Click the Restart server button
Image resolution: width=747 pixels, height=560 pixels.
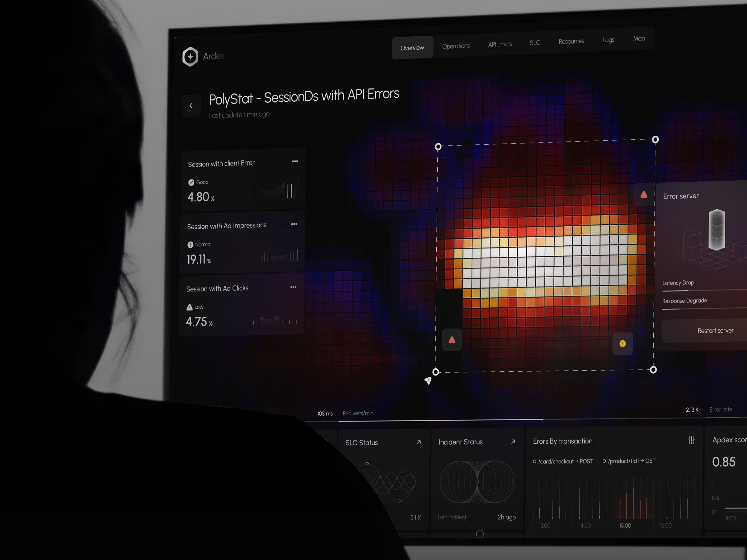coord(715,331)
